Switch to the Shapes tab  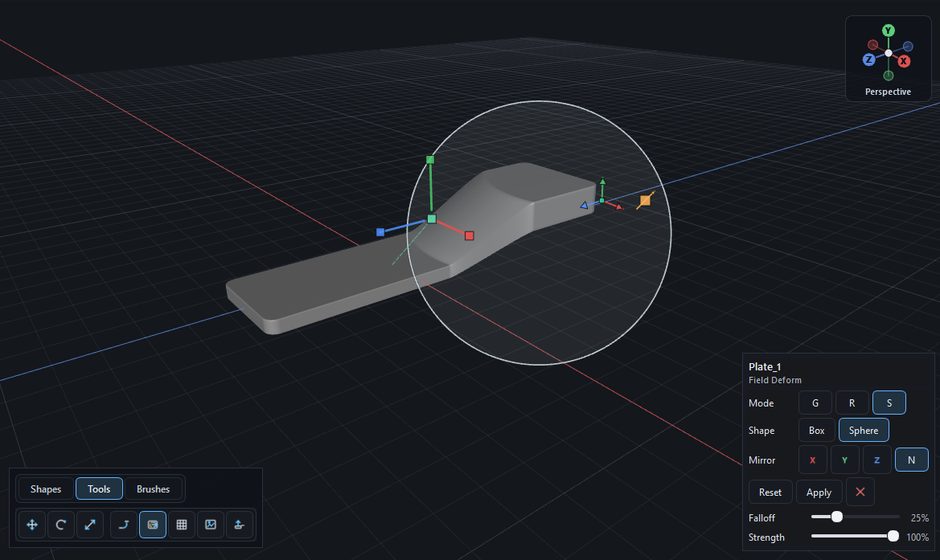[46, 489]
